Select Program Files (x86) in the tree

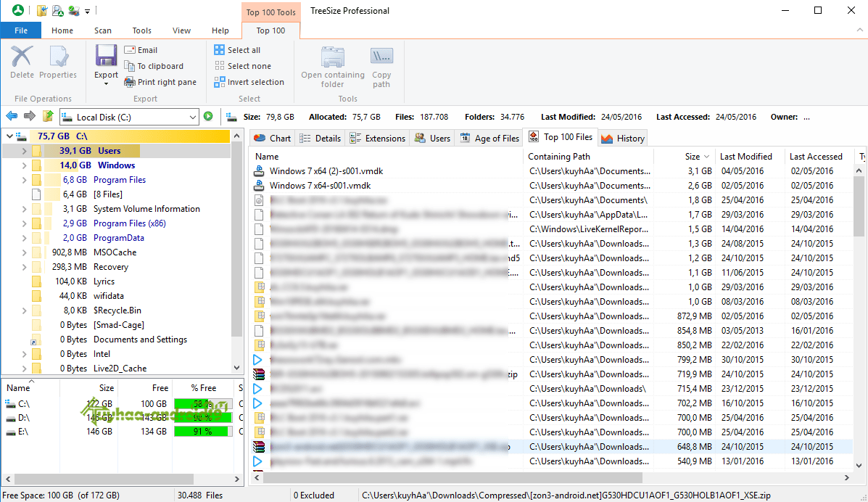click(x=130, y=223)
